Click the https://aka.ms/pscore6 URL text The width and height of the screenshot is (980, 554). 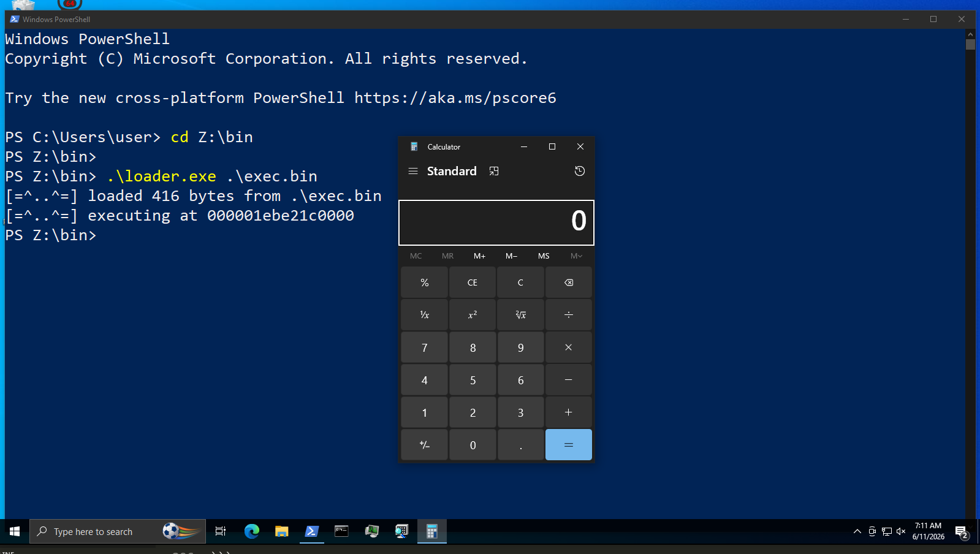tap(455, 98)
